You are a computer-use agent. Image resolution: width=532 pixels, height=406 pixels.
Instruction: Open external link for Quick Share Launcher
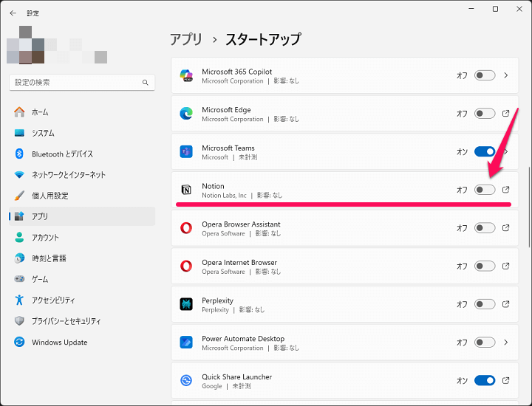(506, 380)
